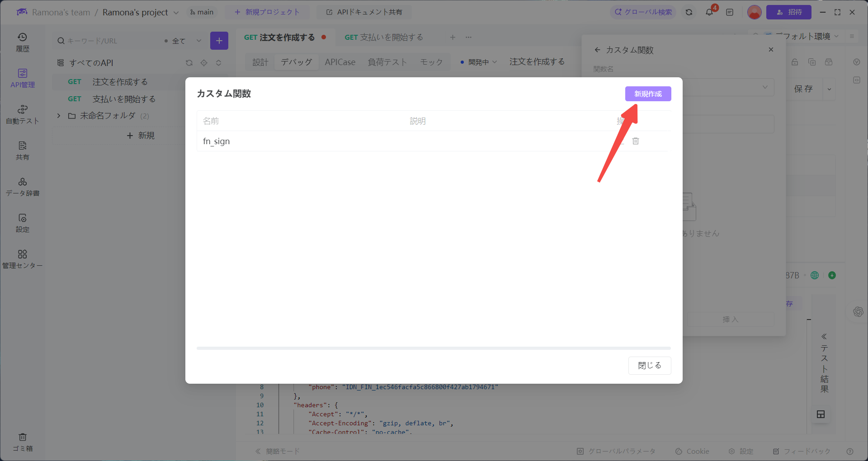Click the 新規プロジェクト button
Screen dimensions: 868x461
point(267,12)
